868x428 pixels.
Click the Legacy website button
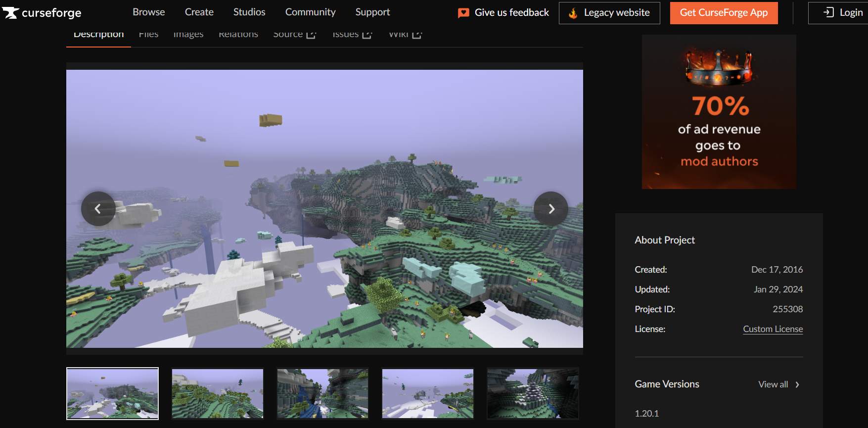[x=609, y=13]
